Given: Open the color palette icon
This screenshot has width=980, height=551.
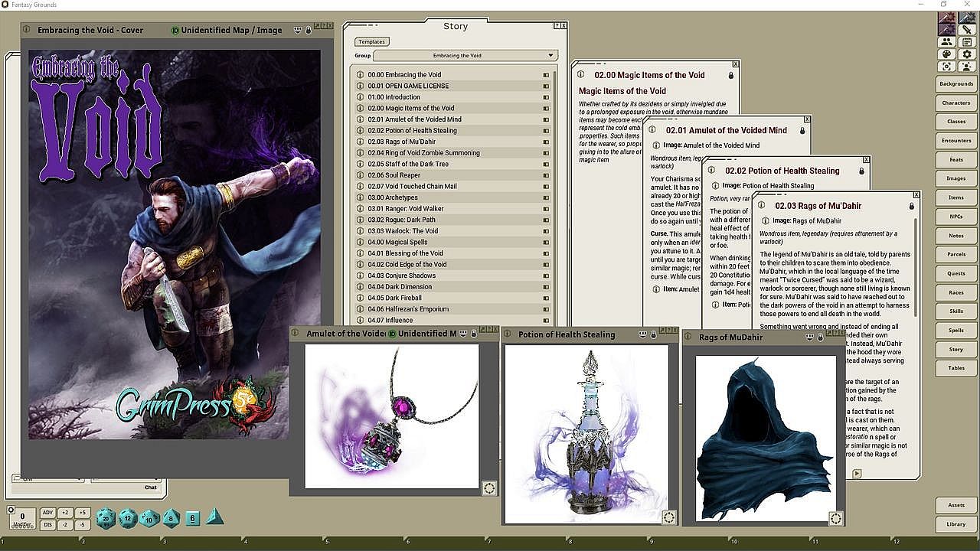Looking at the screenshot, I should 947,54.
